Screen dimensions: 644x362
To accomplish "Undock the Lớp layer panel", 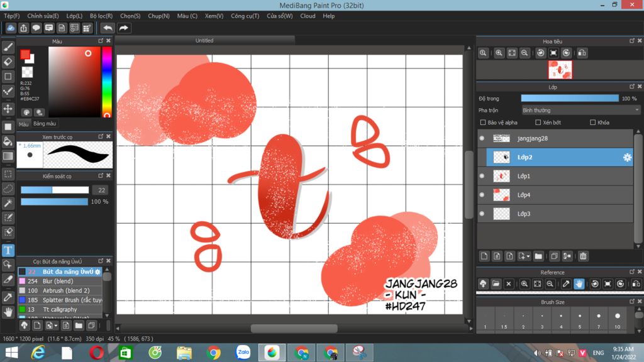I will [x=632, y=87].
